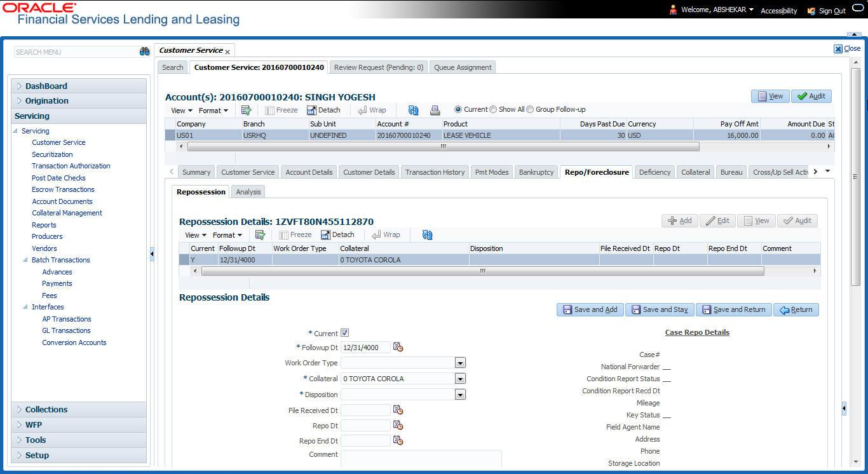This screenshot has width=868, height=474.
Task: Open the Format menu in the account toolbar
Action: click(x=214, y=111)
